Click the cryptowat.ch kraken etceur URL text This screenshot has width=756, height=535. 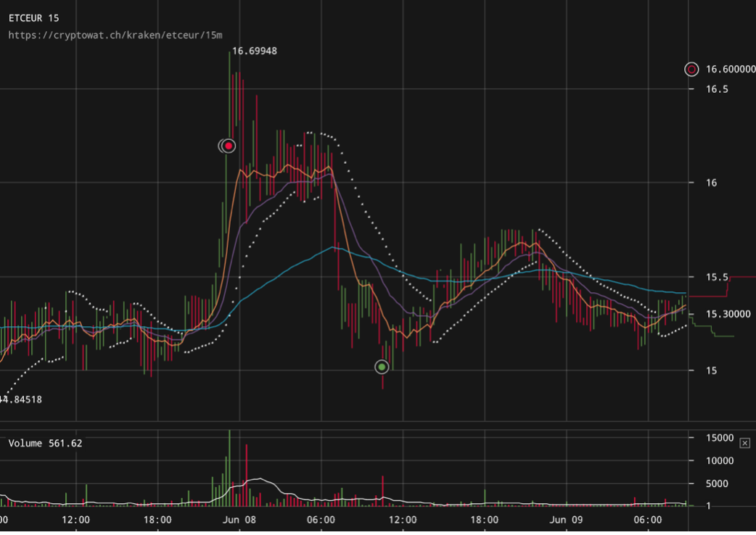coord(115,35)
